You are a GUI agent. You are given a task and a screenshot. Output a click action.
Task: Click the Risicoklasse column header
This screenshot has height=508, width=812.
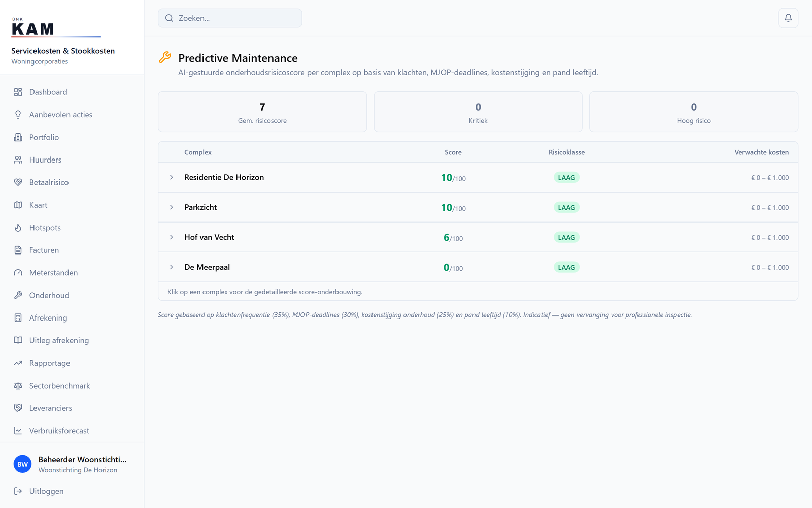566,152
